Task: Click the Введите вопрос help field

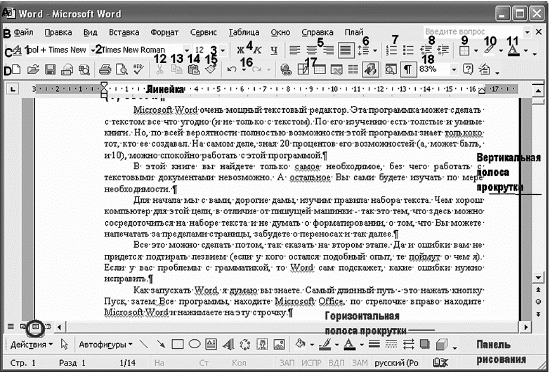Action: [x=473, y=32]
